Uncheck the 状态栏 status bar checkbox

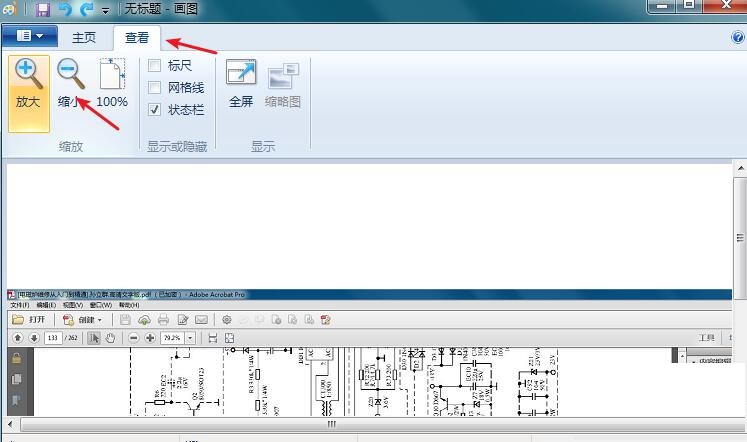click(155, 110)
